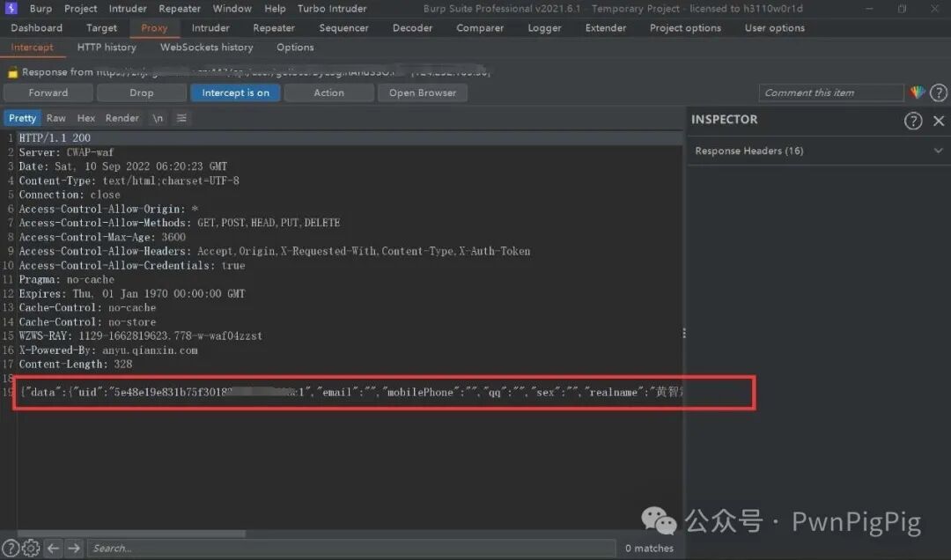Switch to Raw message view
Viewport: 951px width, 560px height.
click(55, 118)
